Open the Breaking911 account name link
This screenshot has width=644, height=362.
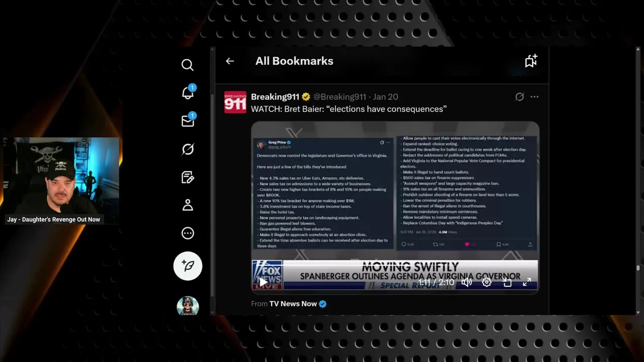coord(275,97)
